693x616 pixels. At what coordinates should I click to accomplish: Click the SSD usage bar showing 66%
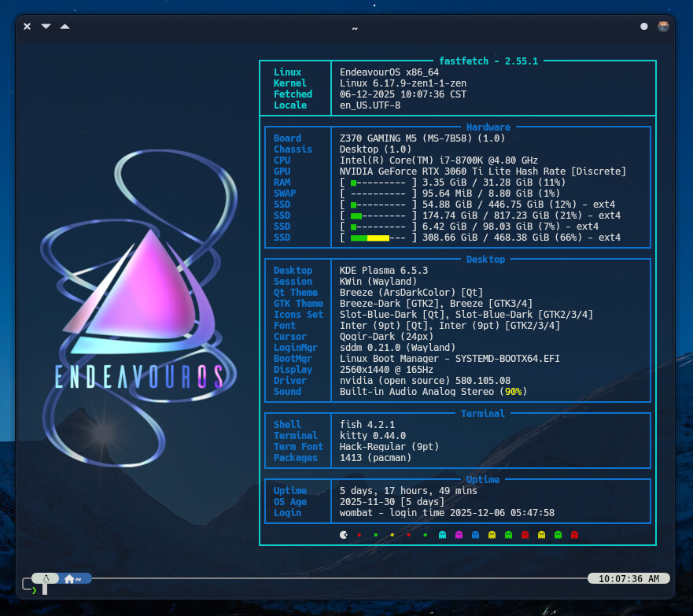click(377, 238)
